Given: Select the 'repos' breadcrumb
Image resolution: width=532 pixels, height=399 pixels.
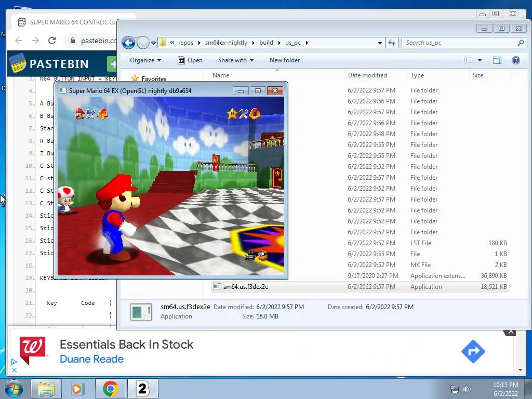Looking at the screenshot, I should (x=185, y=43).
